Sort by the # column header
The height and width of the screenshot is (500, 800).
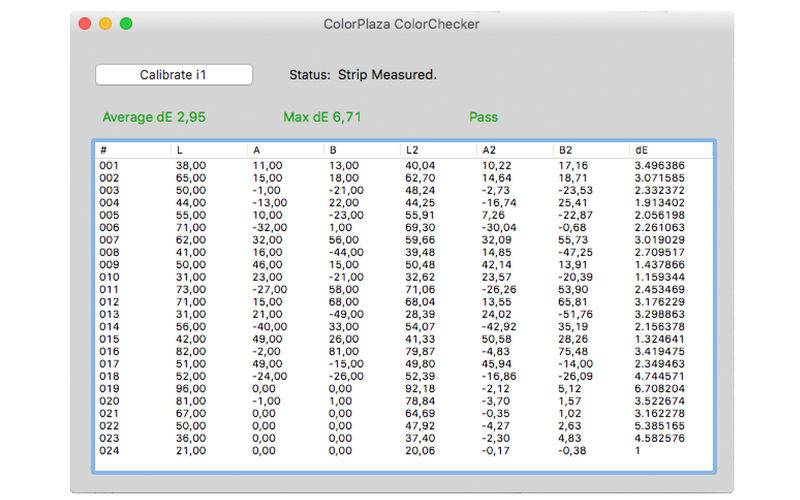(133, 150)
